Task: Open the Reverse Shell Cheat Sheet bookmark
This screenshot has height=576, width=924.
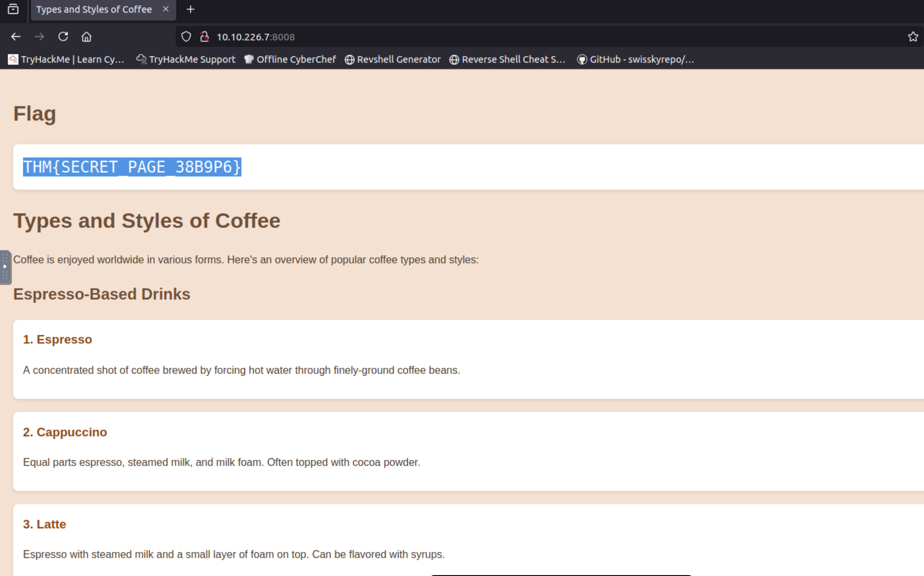Action: coord(507,60)
